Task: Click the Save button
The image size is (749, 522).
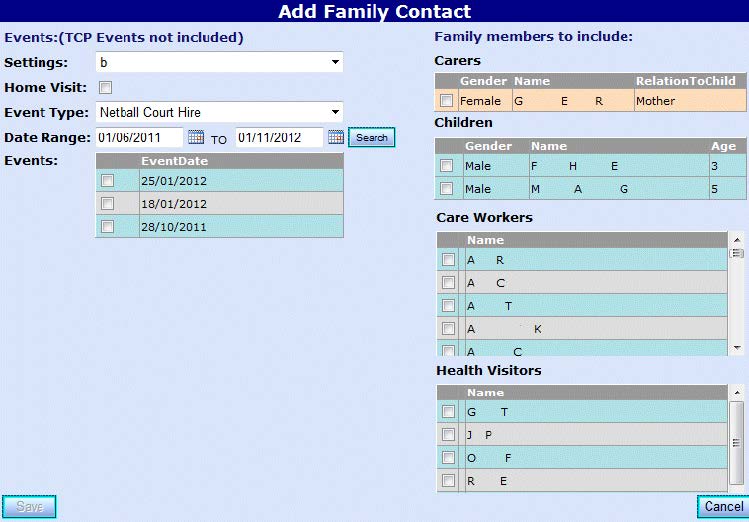Action: click(x=29, y=507)
